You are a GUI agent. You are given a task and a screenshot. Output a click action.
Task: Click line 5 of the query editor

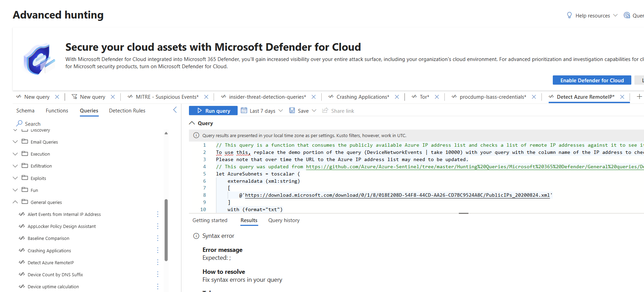(x=258, y=174)
